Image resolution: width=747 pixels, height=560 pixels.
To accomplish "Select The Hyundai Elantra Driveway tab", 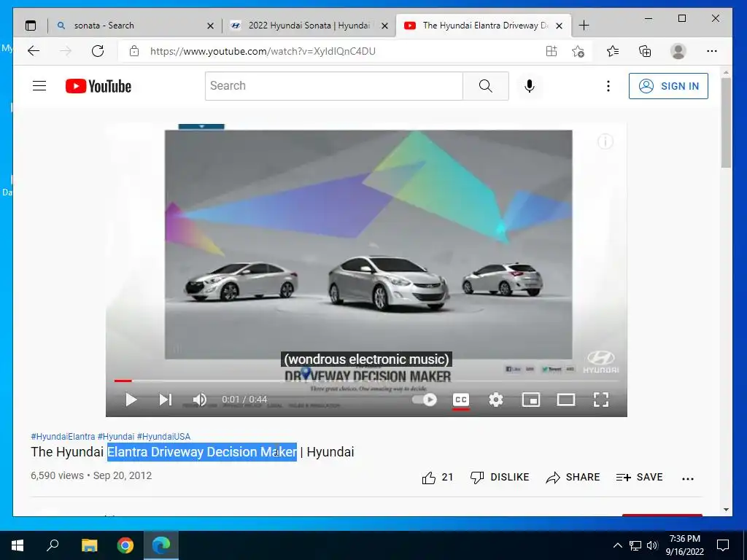I will pos(483,26).
